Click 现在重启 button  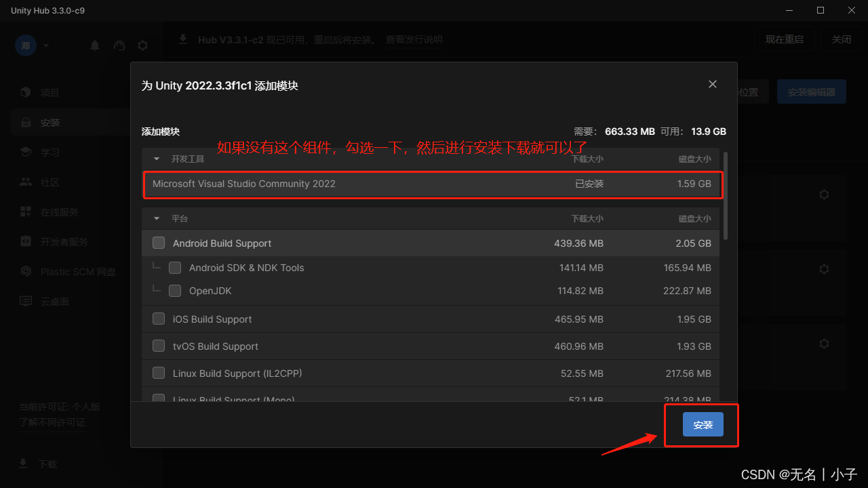coord(785,39)
